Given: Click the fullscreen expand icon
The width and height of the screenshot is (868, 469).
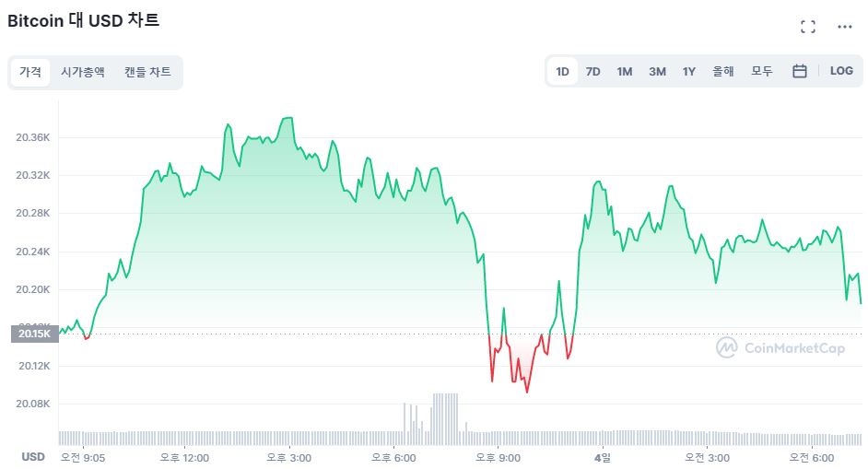Looking at the screenshot, I should point(808,27).
